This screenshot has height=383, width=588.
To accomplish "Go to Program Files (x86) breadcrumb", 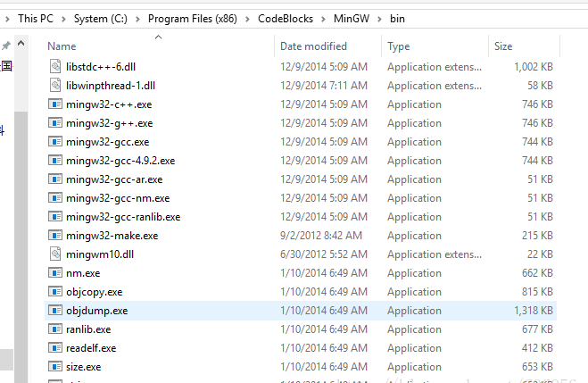I will pos(193,19).
